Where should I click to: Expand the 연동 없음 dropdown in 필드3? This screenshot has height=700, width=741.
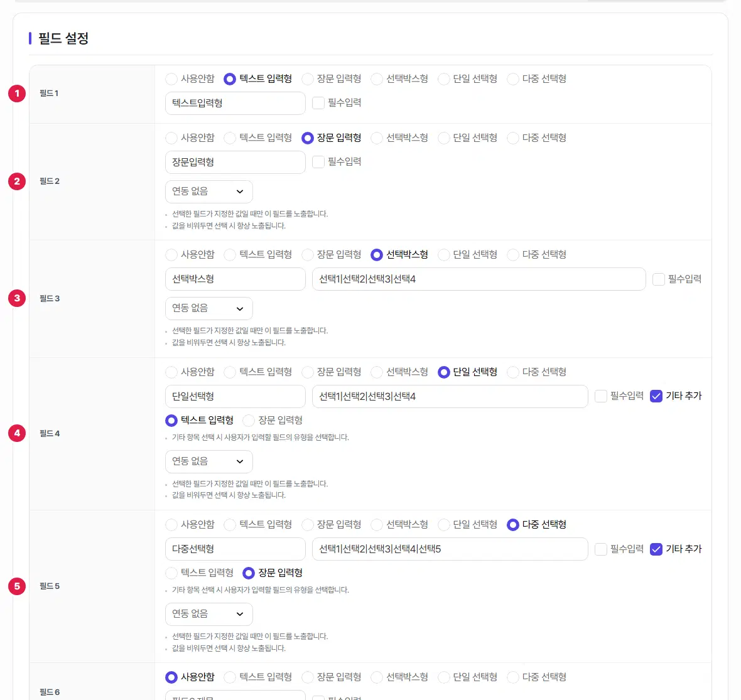click(x=209, y=308)
